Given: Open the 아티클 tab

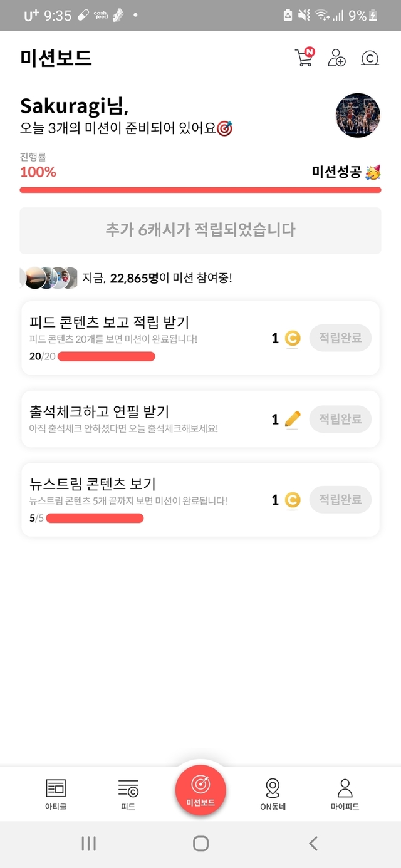Looking at the screenshot, I should 56,794.
